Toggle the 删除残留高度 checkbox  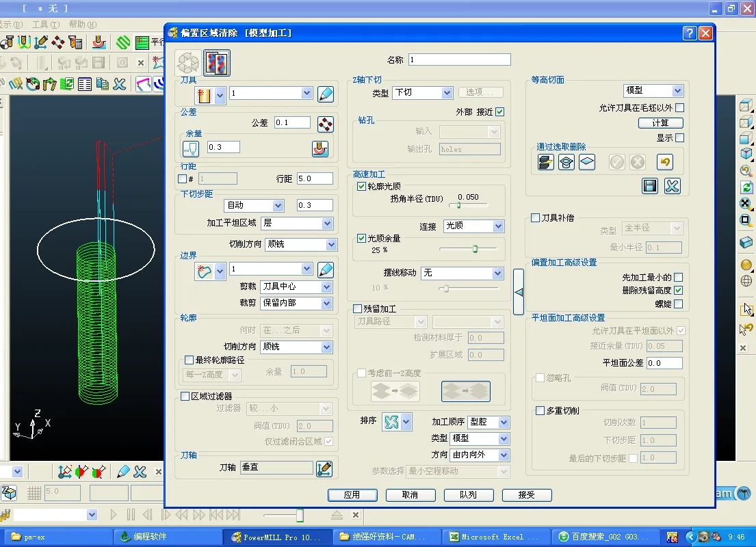coord(679,291)
